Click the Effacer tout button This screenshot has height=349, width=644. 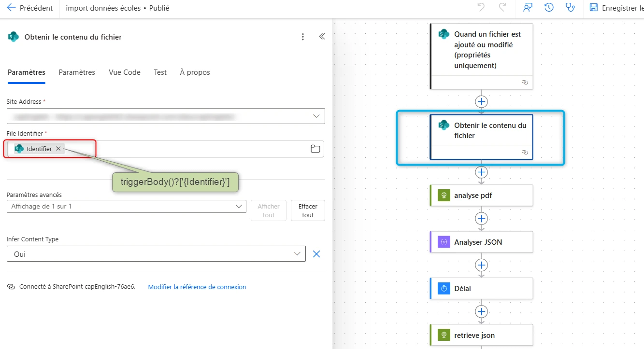(308, 210)
